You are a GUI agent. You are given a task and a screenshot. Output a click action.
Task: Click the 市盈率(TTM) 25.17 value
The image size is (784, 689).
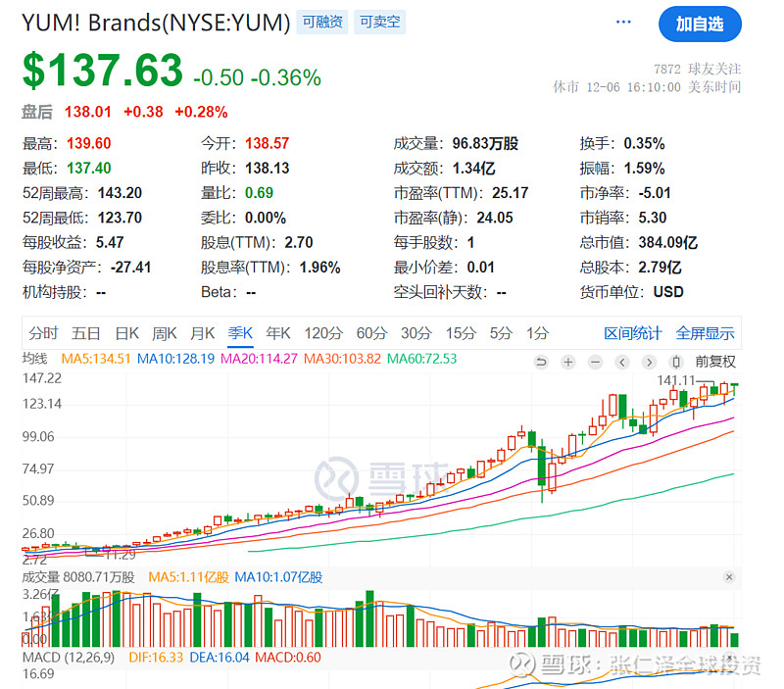coord(510,192)
